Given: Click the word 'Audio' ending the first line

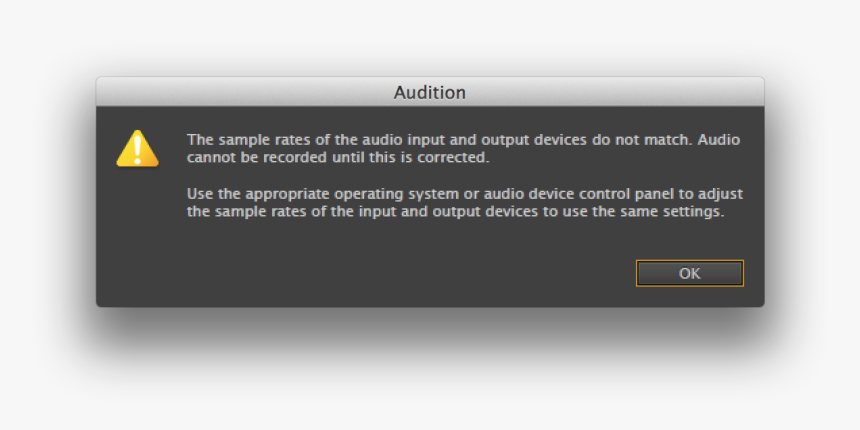Looking at the screenshot, I should pos(719,139).
